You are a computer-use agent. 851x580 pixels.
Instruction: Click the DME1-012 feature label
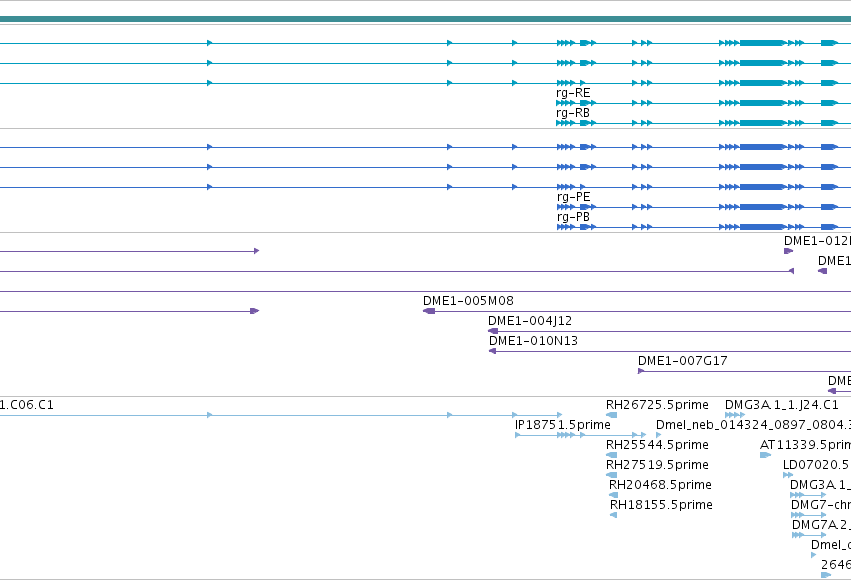(817, 241)
